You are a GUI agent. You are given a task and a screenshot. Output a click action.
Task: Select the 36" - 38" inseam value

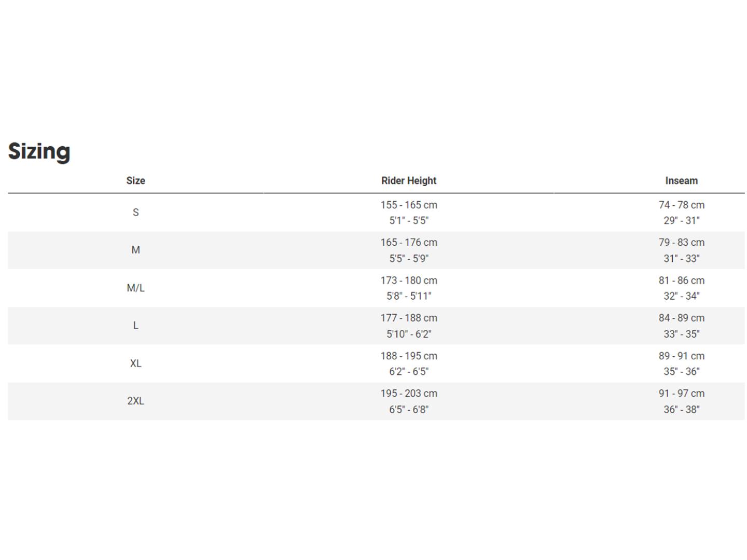682,409
